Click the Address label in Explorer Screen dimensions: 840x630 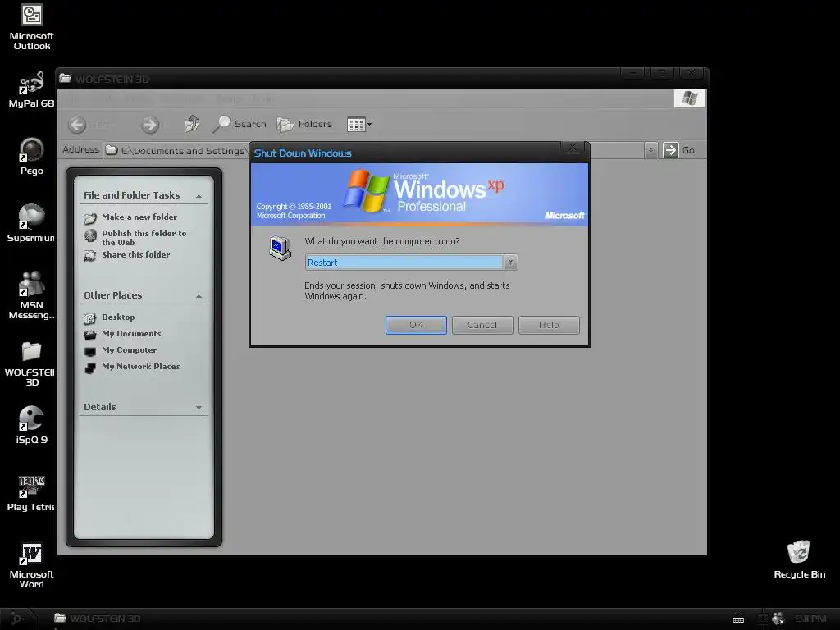click(81, 149)
